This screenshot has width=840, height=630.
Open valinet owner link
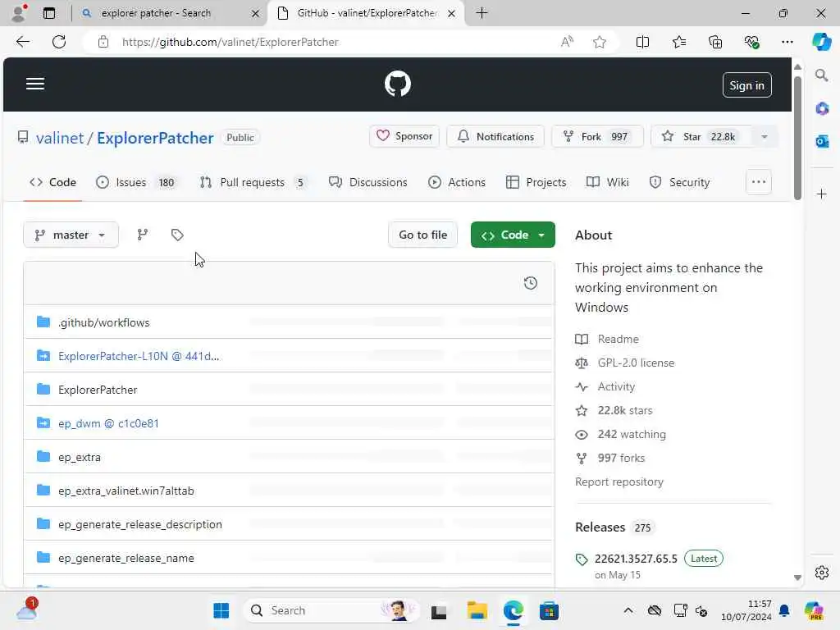[60, 138]
